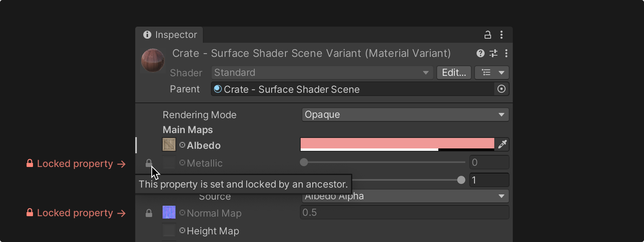This screenshot has height=242, width=644.
Task: Activate the Albedo eyedropper tool
Action: click(x=502, y=144)
